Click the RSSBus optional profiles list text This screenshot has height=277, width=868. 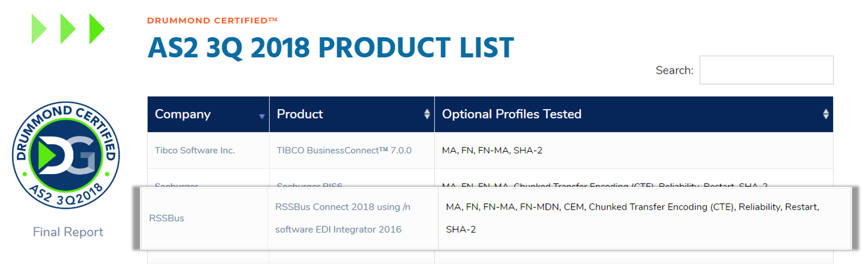632,218
